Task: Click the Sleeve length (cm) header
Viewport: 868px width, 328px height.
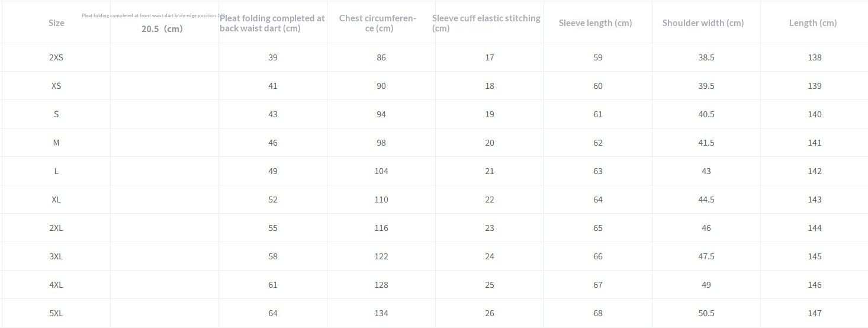Action: (595, 23)
